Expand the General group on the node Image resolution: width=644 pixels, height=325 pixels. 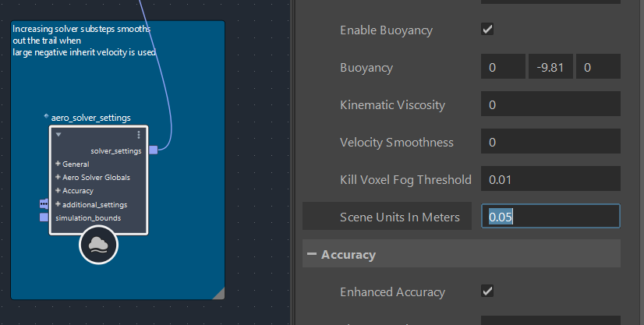pyautogui.click(x=58, y=164)
